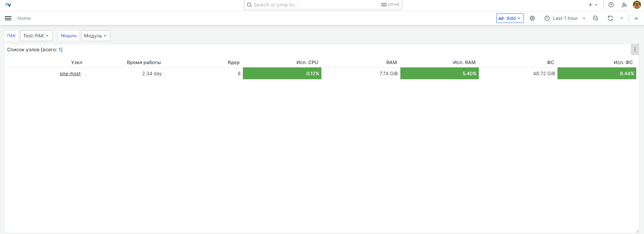Open the Last 1 hour time picker

coord(565,18)
